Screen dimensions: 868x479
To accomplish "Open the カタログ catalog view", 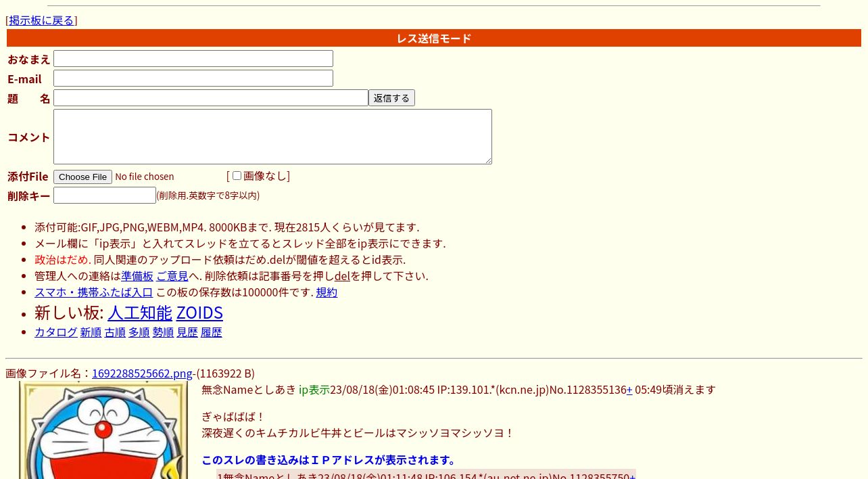I will coord(56,332).
